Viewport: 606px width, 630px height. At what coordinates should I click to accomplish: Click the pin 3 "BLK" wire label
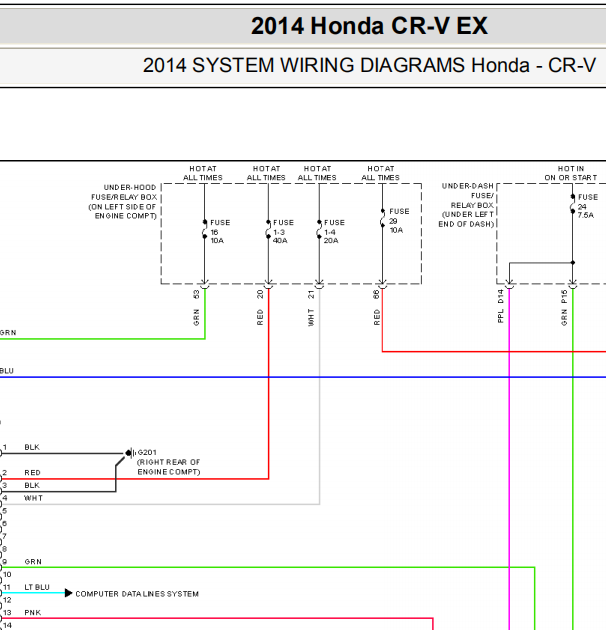pos(32,485)
